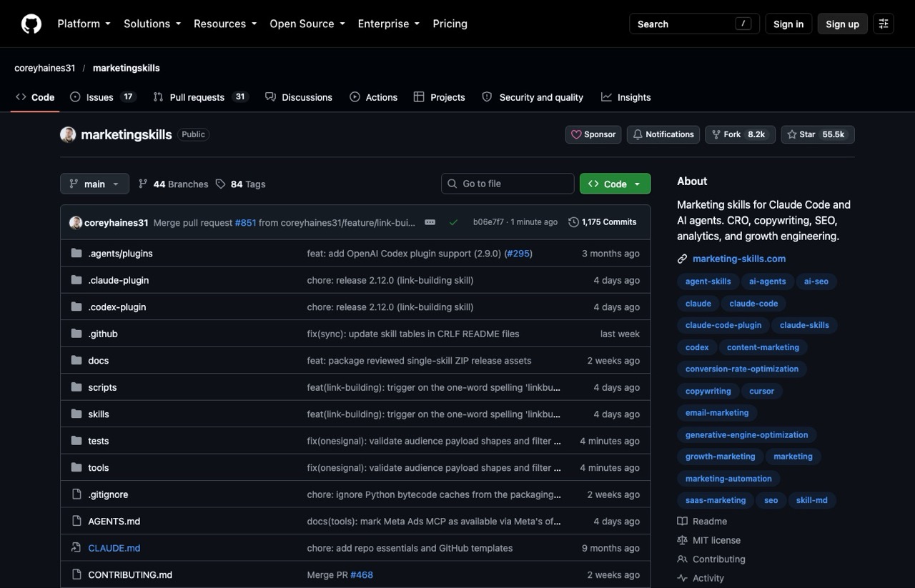Viewport: 915px width, 588px height.
Task: Open the skills folder
Action: pos(99,414)
